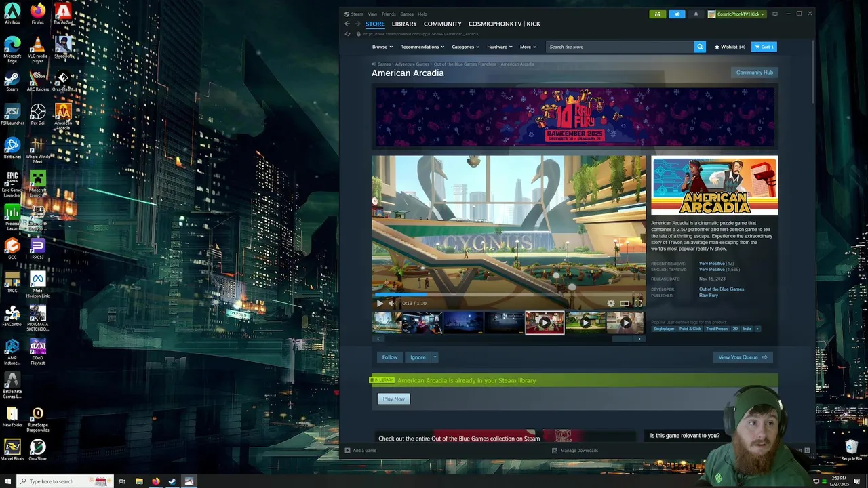Switch to the COMMUNITY tab
Screen dimensions: 868x488
coord(443,24)
